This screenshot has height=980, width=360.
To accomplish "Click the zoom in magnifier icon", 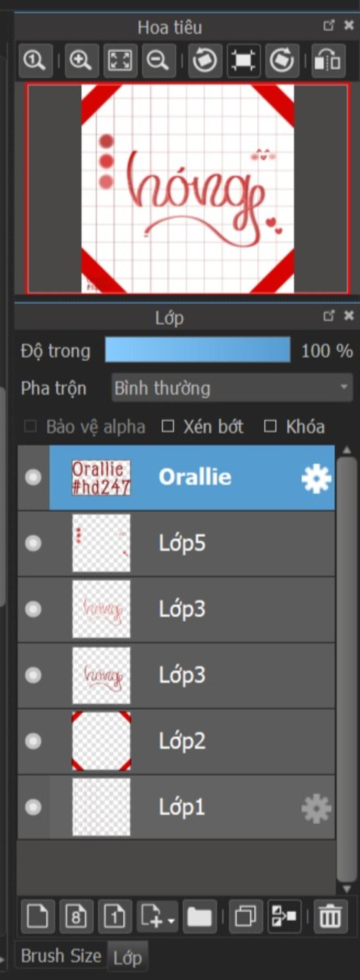I will tap(81, 60).
